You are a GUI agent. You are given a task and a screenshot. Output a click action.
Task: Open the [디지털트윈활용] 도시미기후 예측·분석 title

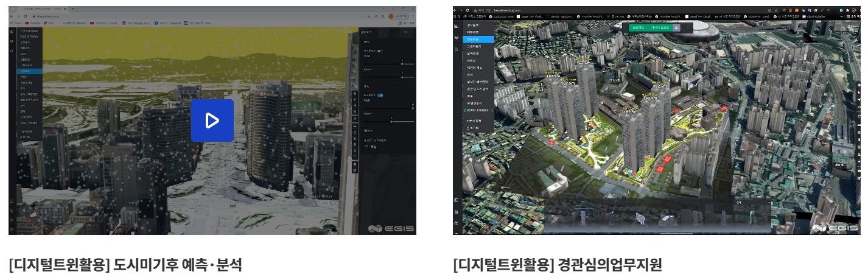[x=125, y=265]
